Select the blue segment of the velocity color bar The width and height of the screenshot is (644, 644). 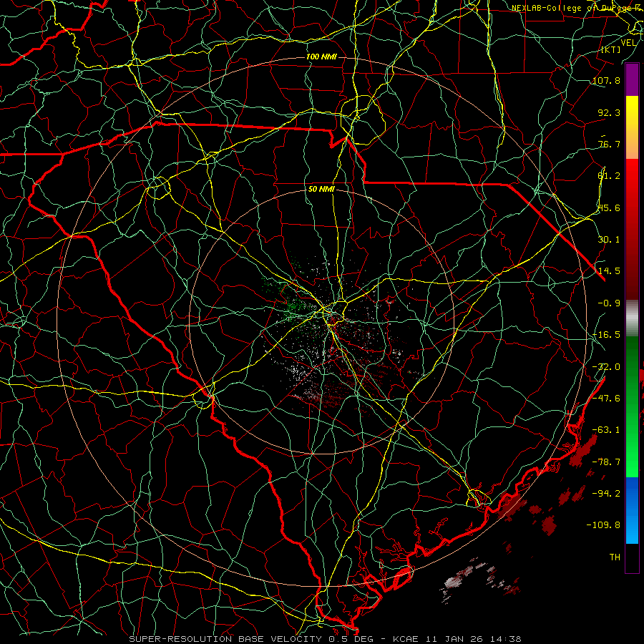click(632, 510)
